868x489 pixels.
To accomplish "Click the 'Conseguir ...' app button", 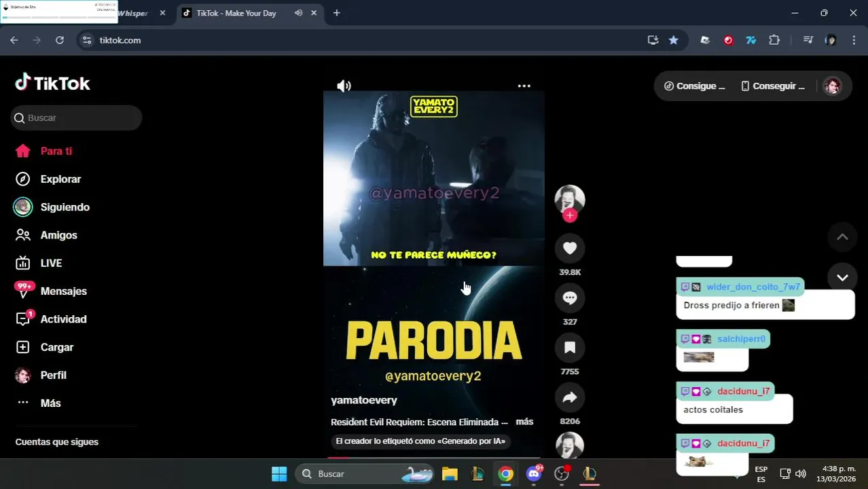I will (x=773, y=86).
